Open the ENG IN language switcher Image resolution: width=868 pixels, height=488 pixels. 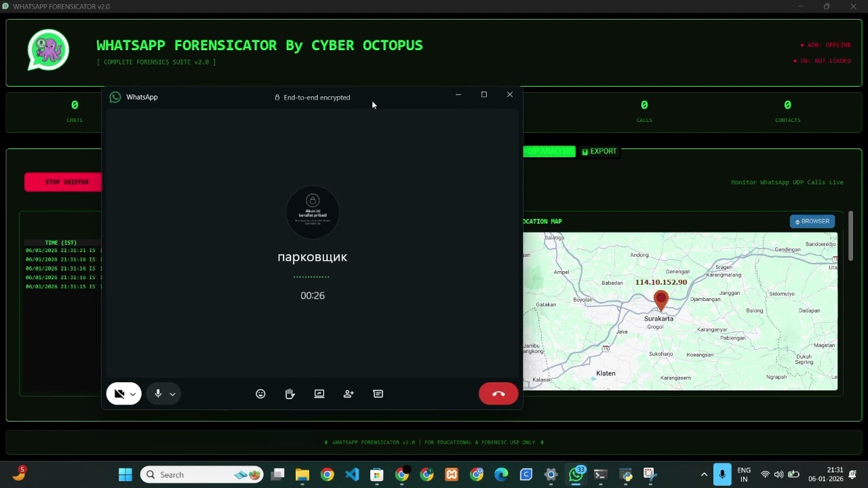point(744,474)
